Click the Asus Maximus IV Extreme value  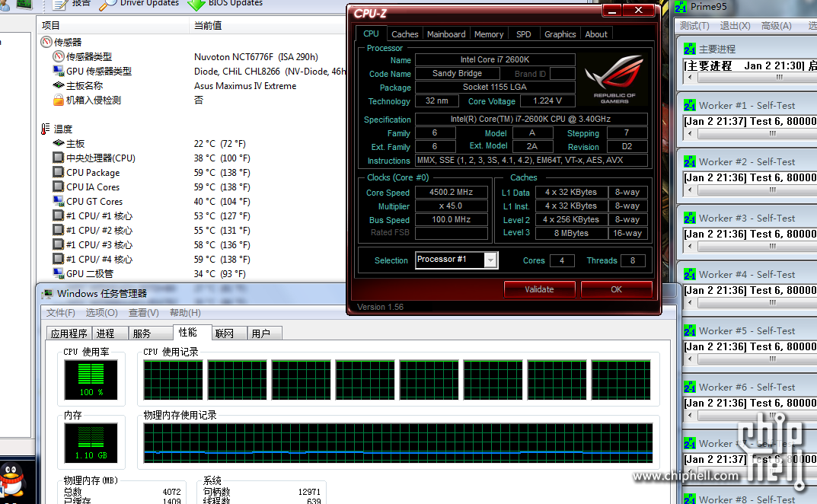(245, 86)
